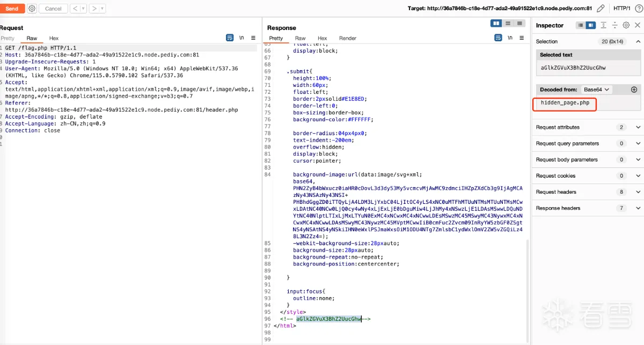The image size is (644, 345).
Task: Collapse all Inspector sections
Action: (x=615, y=25)
